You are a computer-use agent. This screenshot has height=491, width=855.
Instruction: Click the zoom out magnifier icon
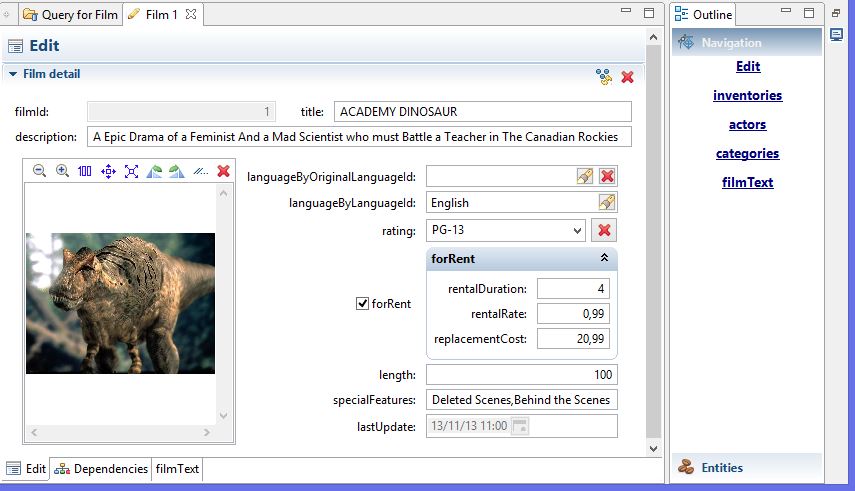click(x=40, y=171)
